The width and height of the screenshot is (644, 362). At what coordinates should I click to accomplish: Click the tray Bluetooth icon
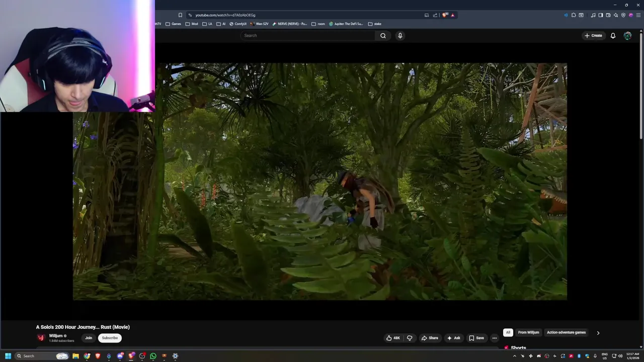click(x=579, y=356)
